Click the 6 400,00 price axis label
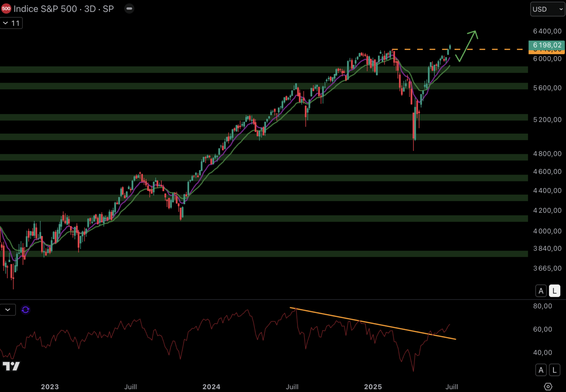This screenshot has height=392, width=566. tap(547, 31)
